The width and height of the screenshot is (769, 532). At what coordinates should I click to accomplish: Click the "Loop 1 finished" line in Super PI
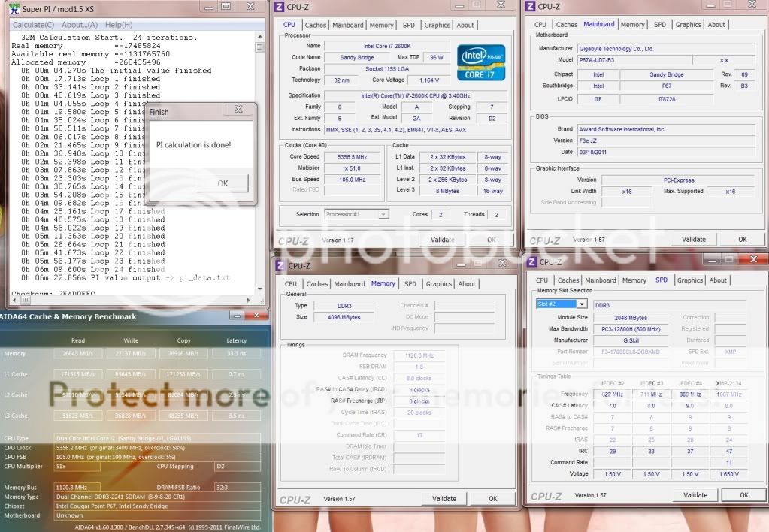(x=90, y=79)
